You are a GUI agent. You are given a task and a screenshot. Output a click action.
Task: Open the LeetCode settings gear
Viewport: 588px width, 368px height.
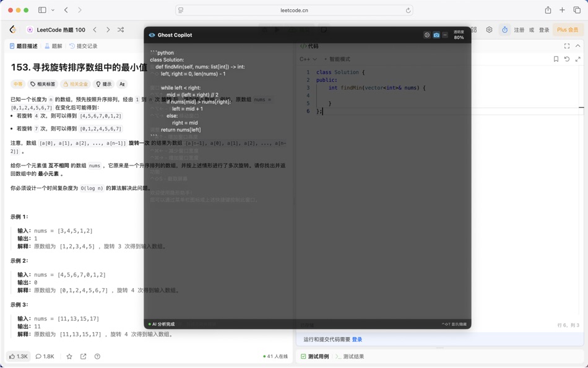(x=489, y=30)
